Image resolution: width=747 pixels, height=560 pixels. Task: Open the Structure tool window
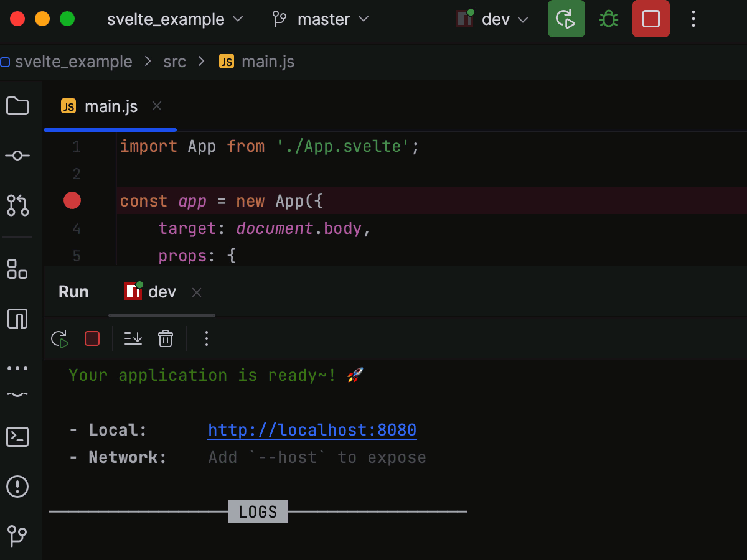click(x=17, y=269)
